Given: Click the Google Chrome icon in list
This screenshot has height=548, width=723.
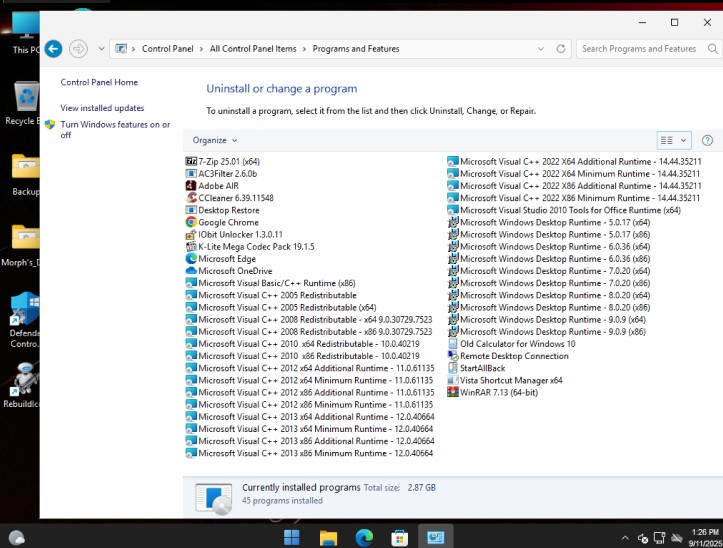Looking at the screenshot, I should coord(191,222).
